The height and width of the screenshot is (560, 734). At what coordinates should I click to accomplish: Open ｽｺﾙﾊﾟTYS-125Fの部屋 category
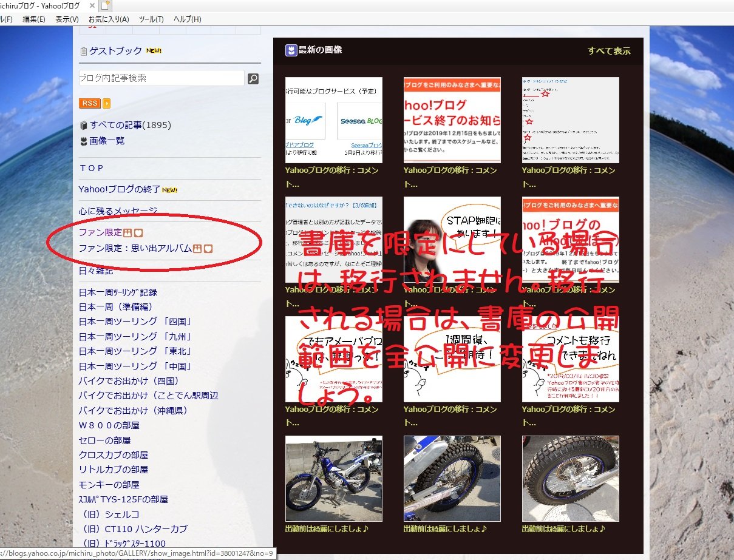tap(123, 500)
